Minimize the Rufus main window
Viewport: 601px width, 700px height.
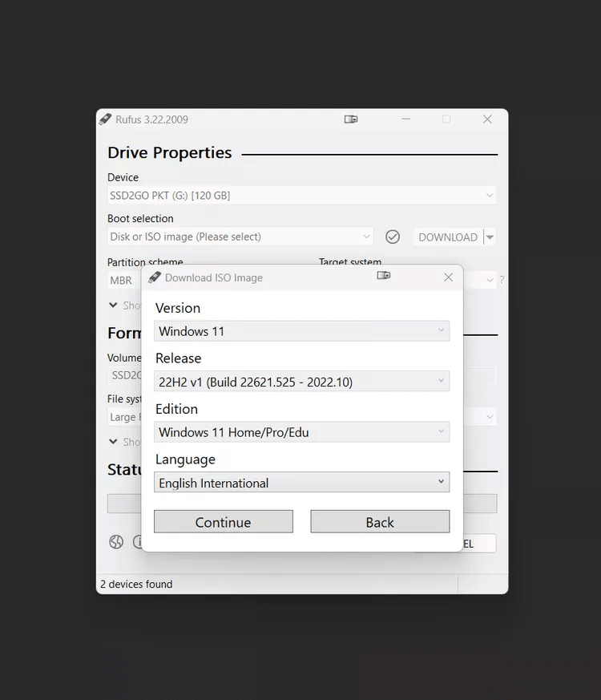[405, 119]
